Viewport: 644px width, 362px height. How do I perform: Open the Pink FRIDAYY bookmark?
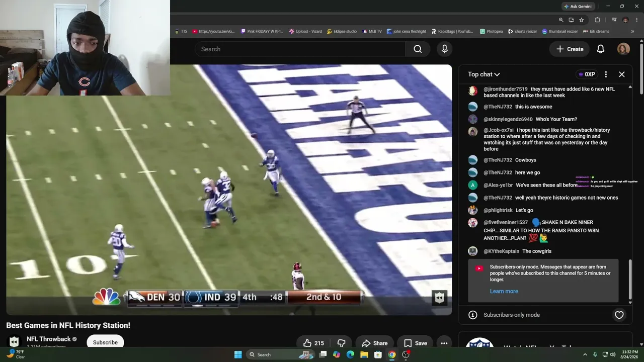pos(262,31)
